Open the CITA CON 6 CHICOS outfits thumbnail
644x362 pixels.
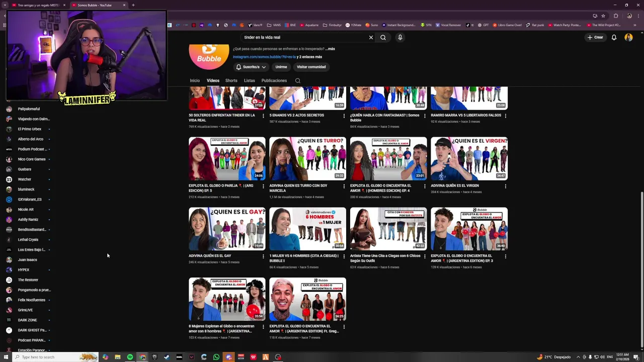point(388,229)
